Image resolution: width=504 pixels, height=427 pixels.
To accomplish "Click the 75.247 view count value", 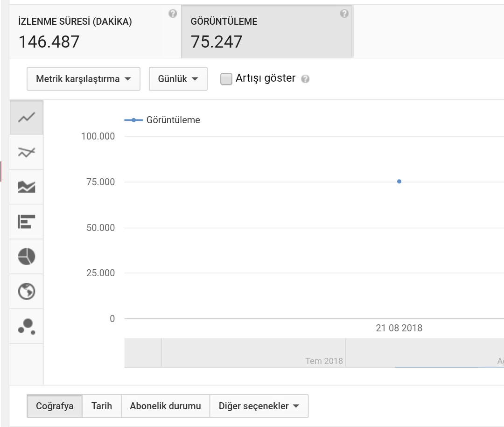I will click(217, 42).
